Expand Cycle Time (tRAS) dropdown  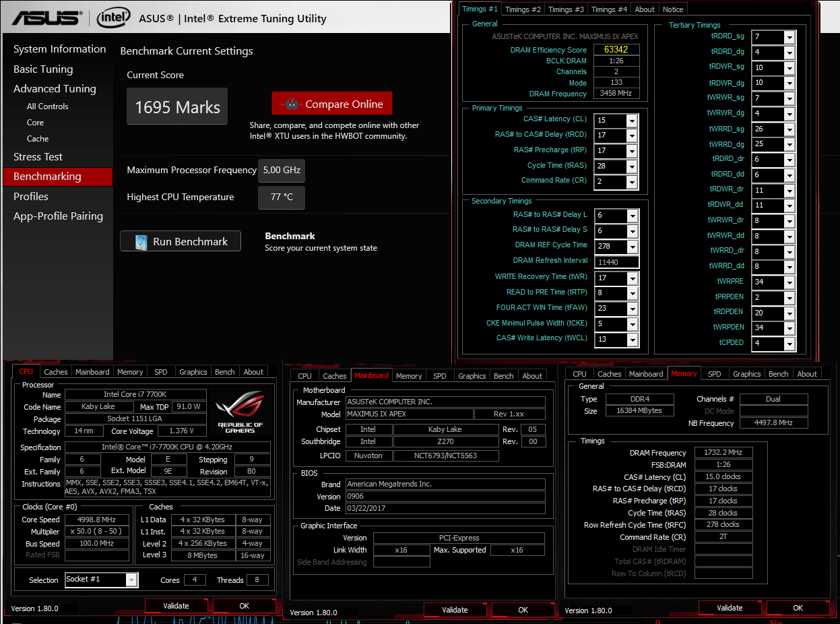[x=631, y=166]
